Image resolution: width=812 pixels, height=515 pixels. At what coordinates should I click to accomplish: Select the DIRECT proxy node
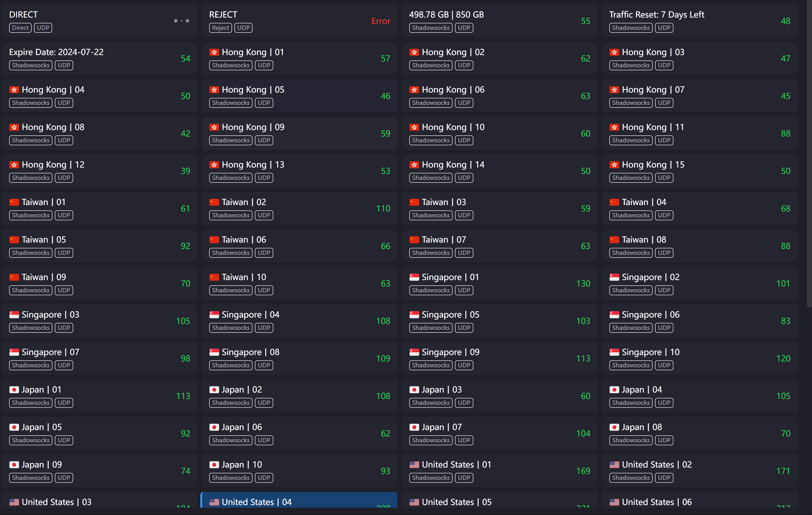tap(100, 21)
